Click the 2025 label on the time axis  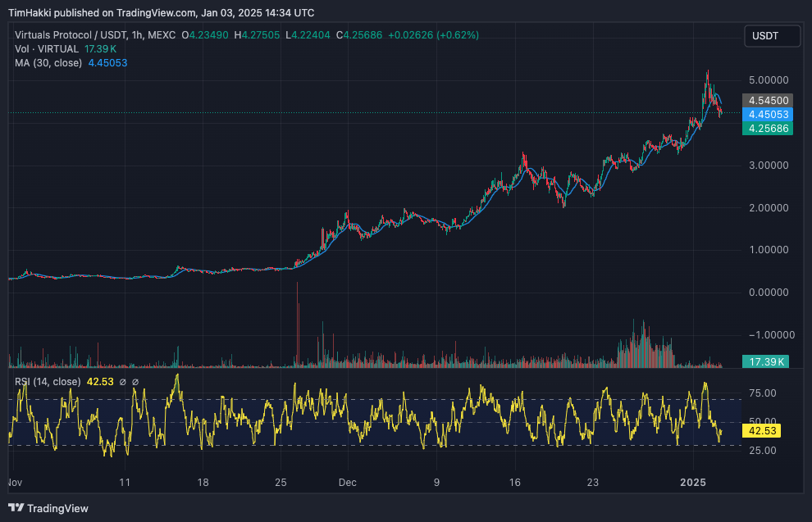click(x=693, y=483)
